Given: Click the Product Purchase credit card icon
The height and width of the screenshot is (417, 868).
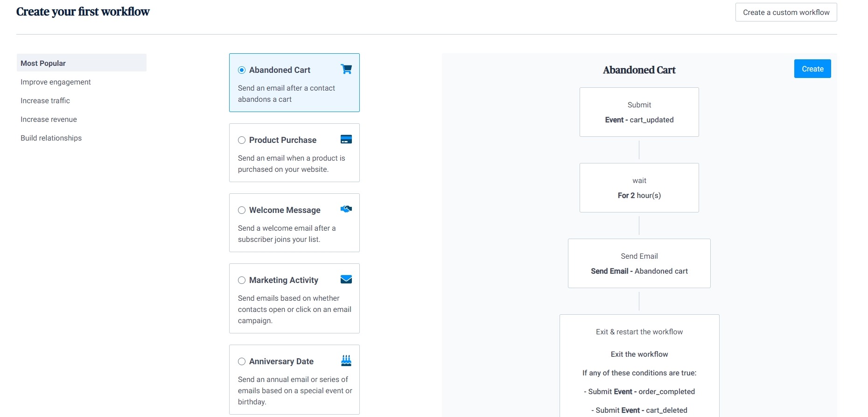Looking at the screenshot, I should click(346, 139).
